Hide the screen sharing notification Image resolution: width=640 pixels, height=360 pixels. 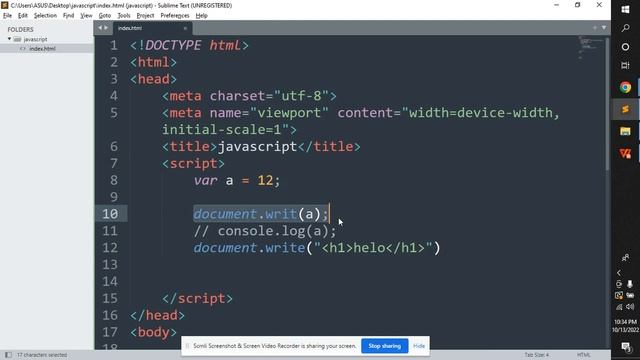point(419,346)
